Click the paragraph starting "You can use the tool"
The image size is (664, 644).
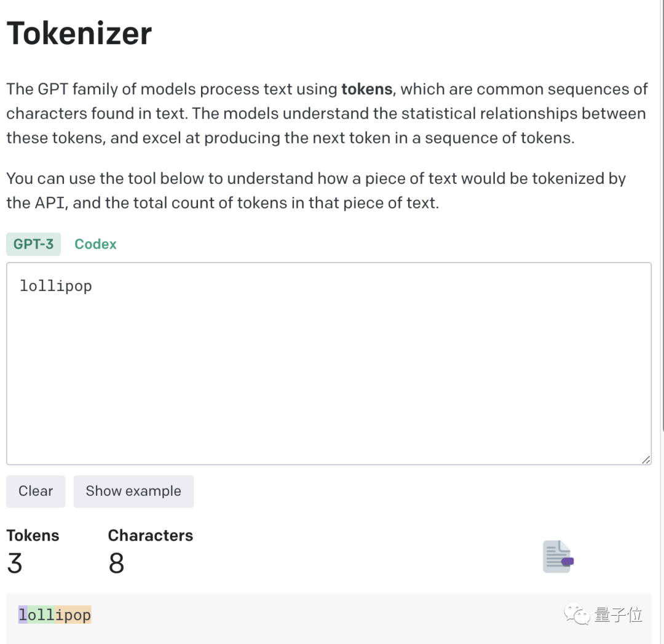[316, 191]
